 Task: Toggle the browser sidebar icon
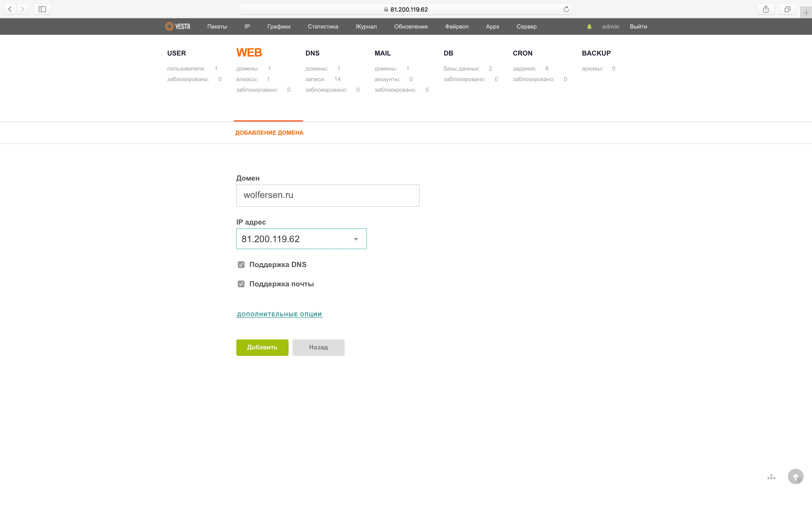(x=42, y=9)
